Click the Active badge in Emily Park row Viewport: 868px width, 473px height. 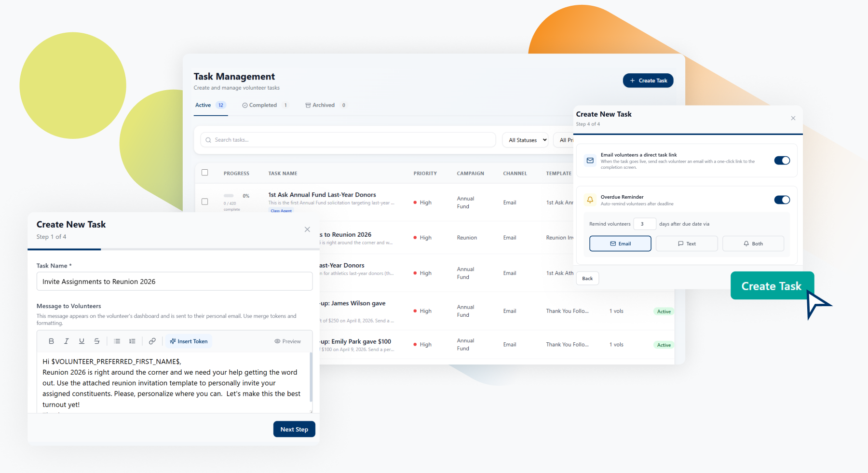[x=664, y=345]
